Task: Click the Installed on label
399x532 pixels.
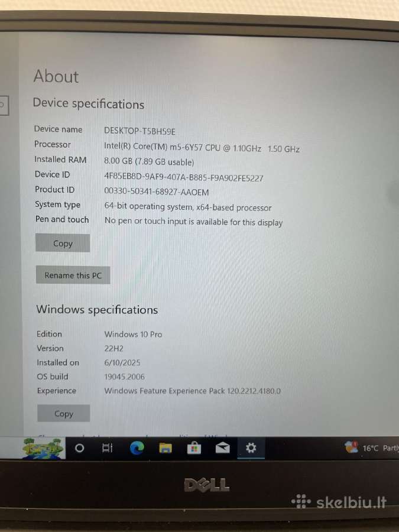Action: coord(58,362)
